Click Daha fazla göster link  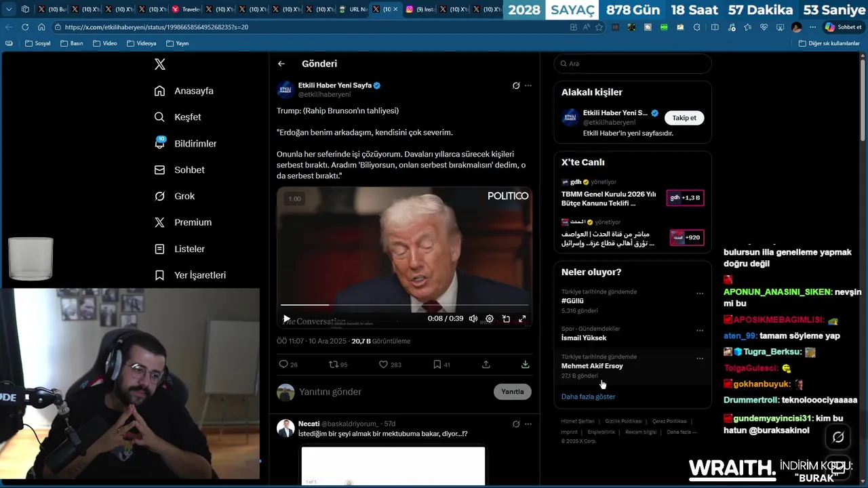point(588,396)
